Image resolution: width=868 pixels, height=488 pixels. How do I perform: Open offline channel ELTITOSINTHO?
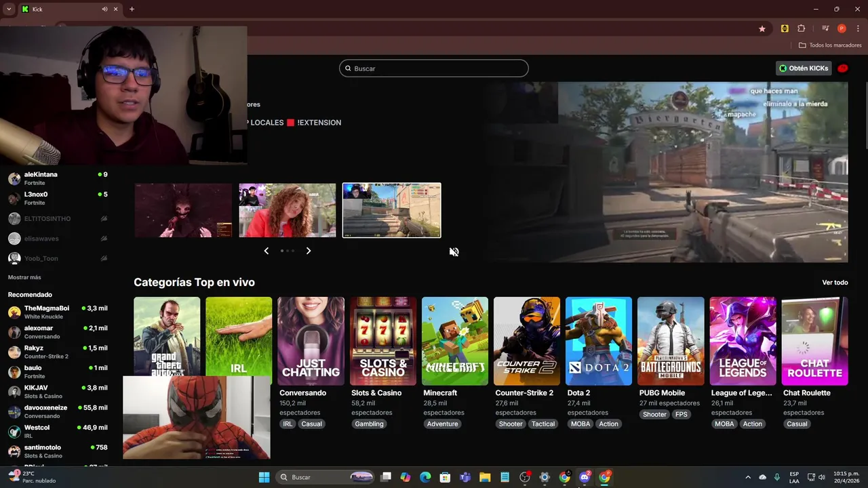[x=58, y=219]
